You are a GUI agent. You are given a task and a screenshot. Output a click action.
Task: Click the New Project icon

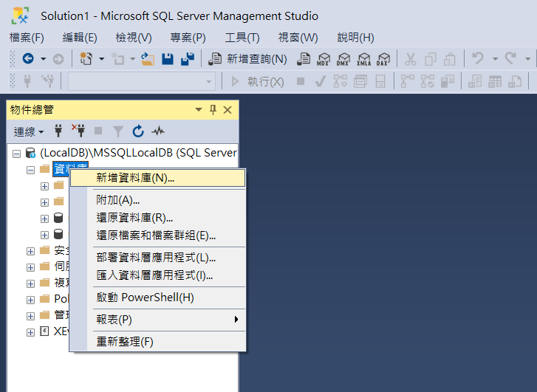[x=86, y=59]
